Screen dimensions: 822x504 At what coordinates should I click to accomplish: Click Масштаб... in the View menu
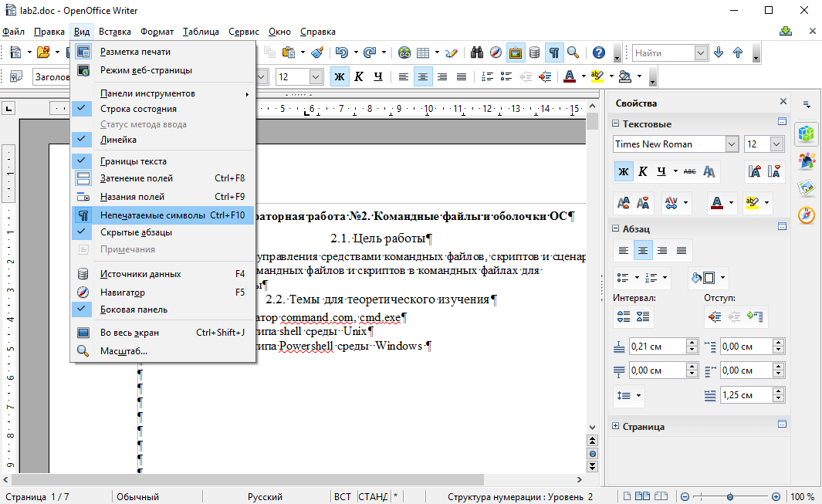pos(123,351)
